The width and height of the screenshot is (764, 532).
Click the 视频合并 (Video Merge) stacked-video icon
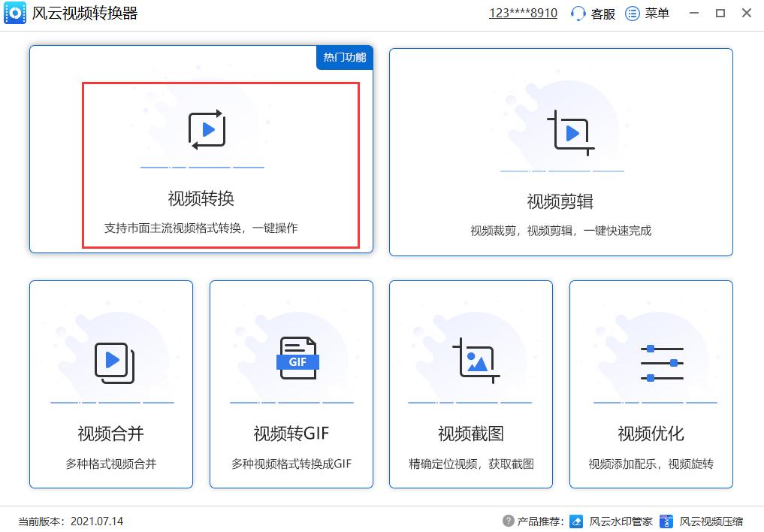(x=110, y=363)
